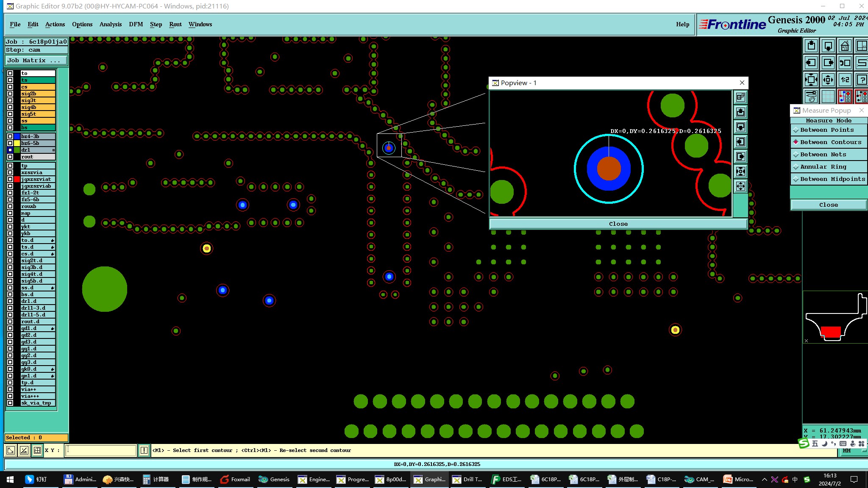This screenshot has height=488, width=868.
Task: Click the angle measurement icon at bottom left
Action: tap(24, 450)
